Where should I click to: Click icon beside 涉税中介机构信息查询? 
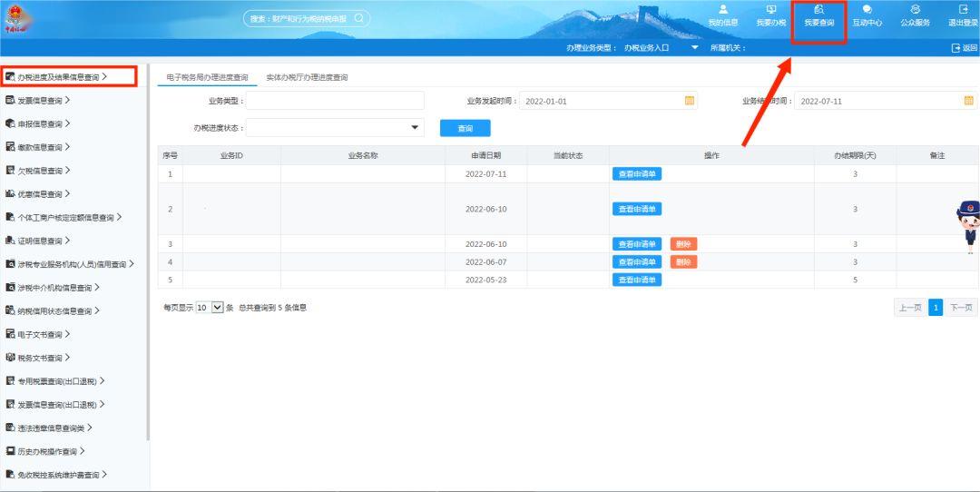[10, 288]
